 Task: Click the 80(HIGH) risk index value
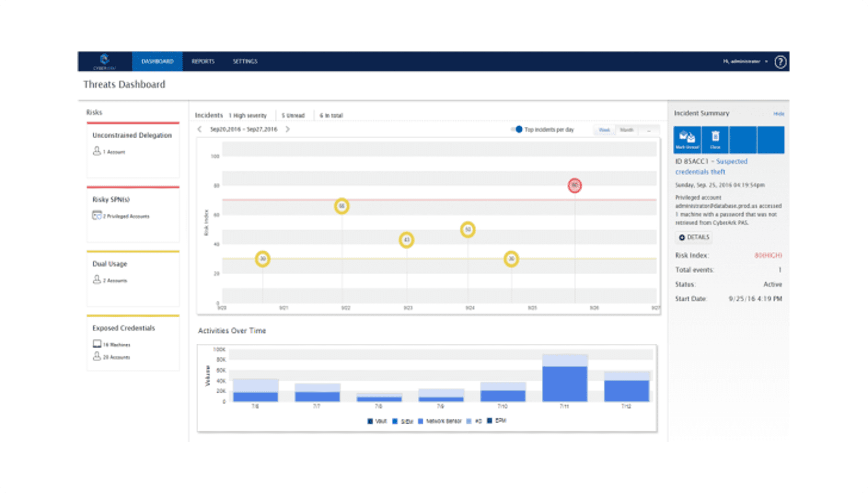(x=768, y=255)
